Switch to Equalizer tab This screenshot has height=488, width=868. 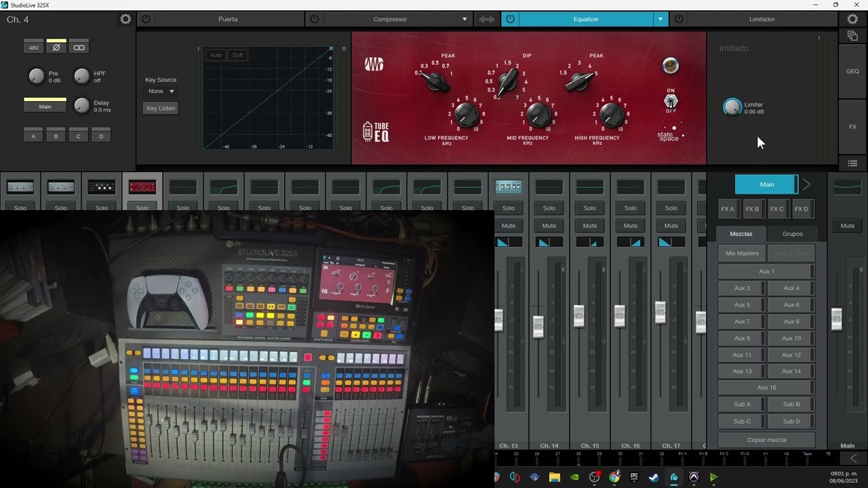point(586,20)
